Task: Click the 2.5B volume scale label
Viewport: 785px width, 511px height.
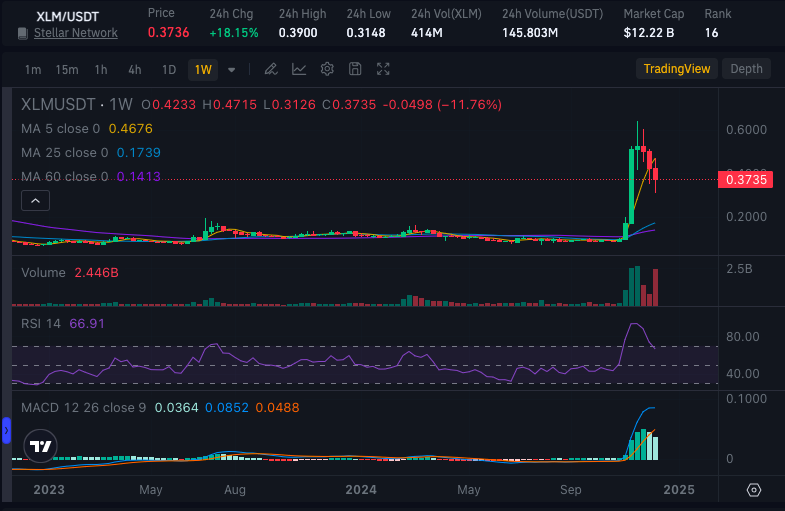Action: point(739,269)
